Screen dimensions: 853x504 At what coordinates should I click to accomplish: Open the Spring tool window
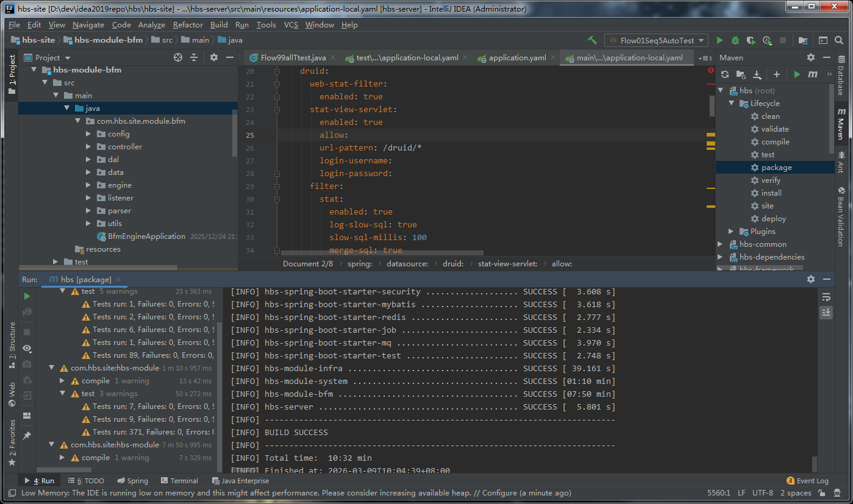[132, 481]
